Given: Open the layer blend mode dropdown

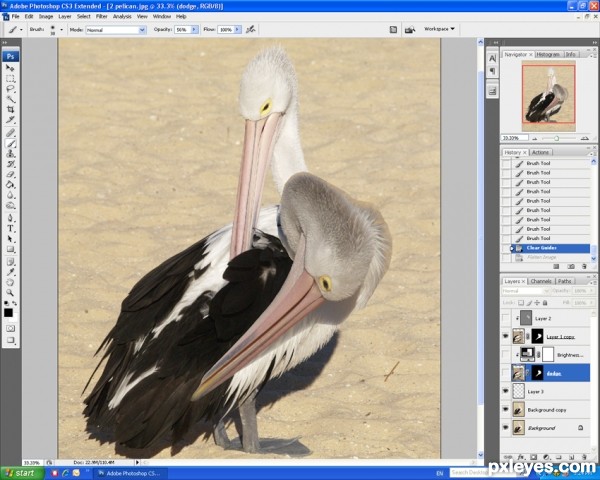Looking at the screenshot, I should pyautogui.click(x=526, y=291).
